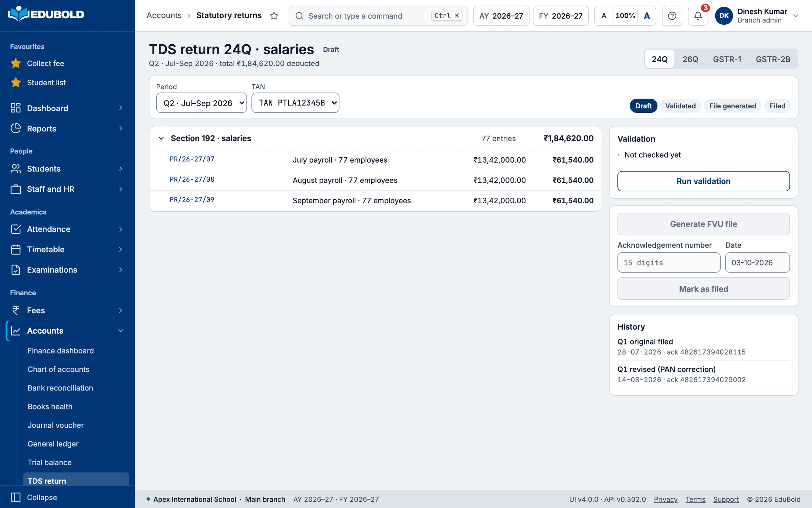Click the Collapse sidebar panel icon
The height and width of the screenshot is (508, 812).
point(16,497)
